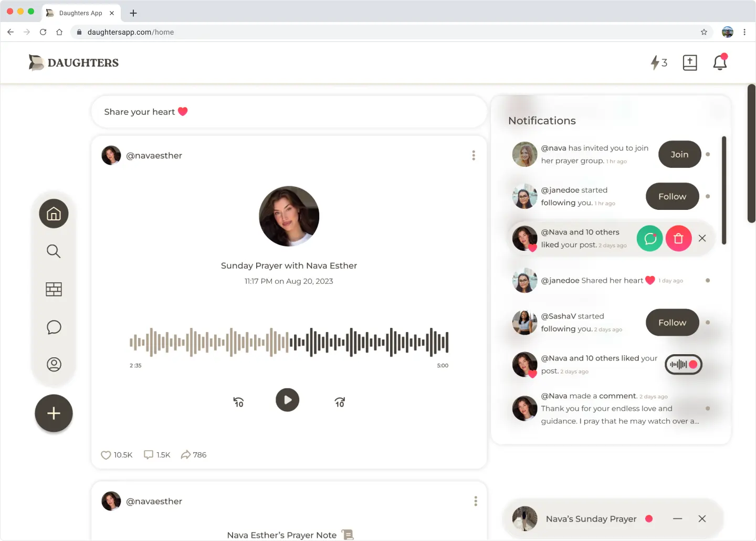Seek within the audio waveform
The image size is (756, 541).
coord(289,343)
